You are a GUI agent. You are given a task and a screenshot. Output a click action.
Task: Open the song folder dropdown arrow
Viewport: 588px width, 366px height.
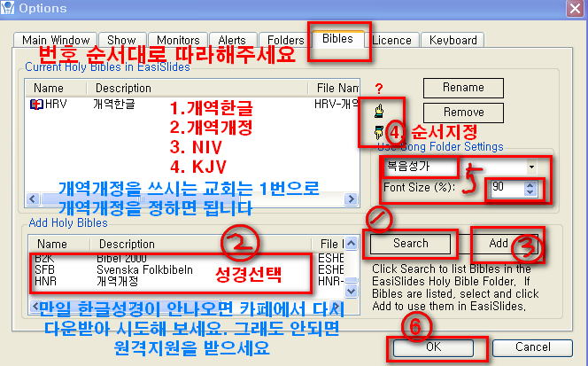pos(531,167)
